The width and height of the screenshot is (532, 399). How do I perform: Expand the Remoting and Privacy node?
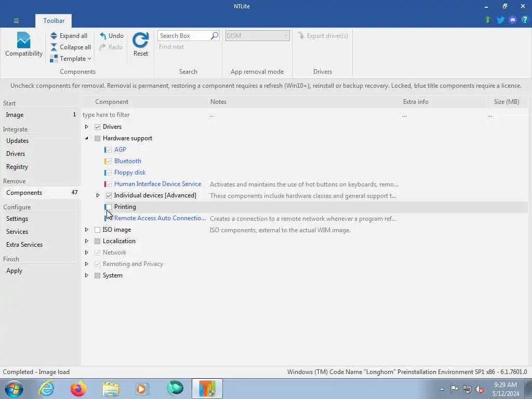pos(87,264)
